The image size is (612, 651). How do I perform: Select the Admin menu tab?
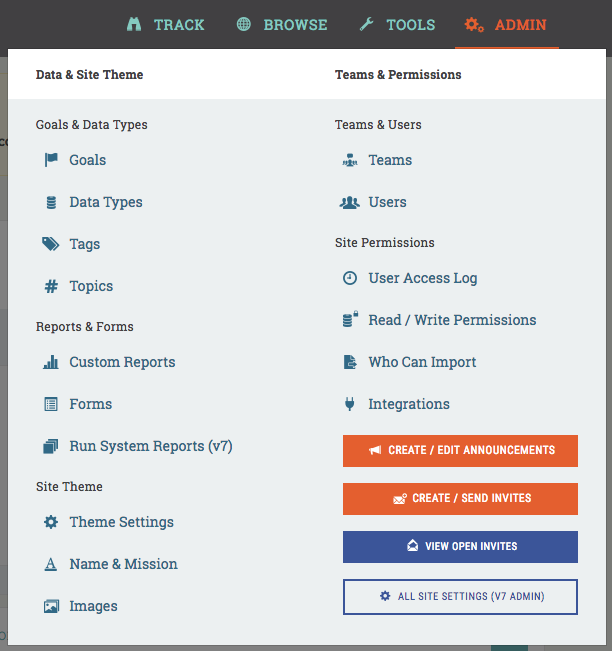[506, 24]
